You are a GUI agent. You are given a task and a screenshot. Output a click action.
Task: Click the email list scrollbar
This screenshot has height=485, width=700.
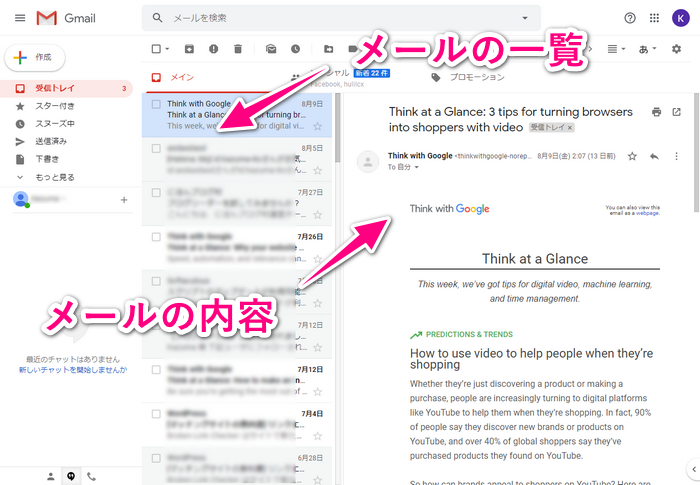[x=338, y=127]
